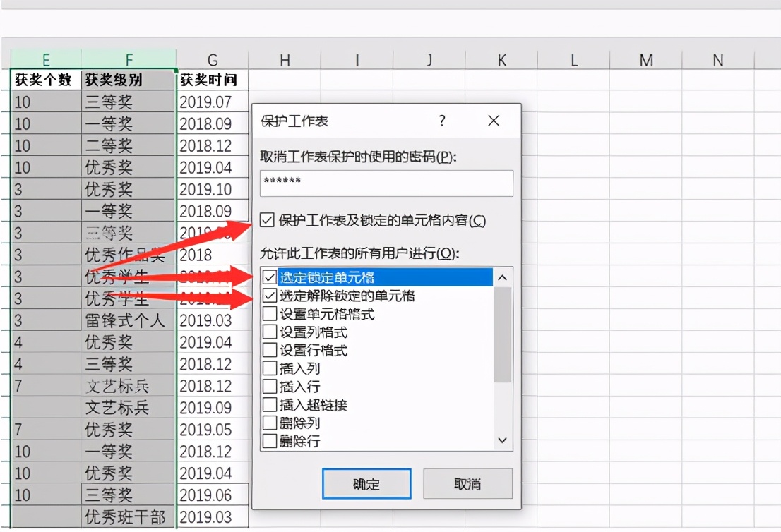Enable 插入行 checkbox

click(270, 386)
